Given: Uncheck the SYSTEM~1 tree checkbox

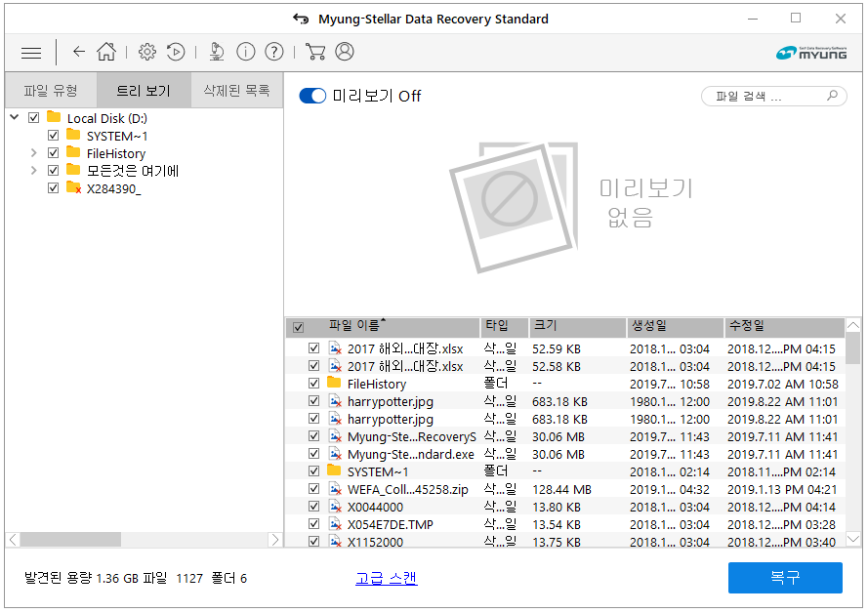Looking at the screenshot, I should 53,135.
